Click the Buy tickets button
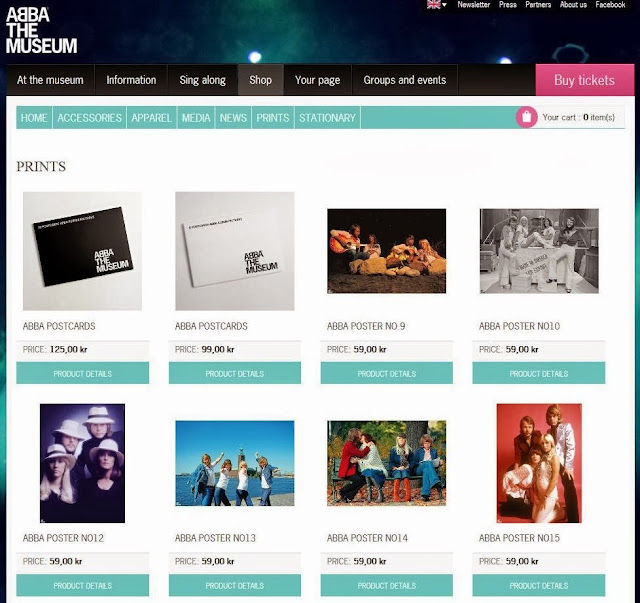The image size is (640, 603). tap(584, 80)
